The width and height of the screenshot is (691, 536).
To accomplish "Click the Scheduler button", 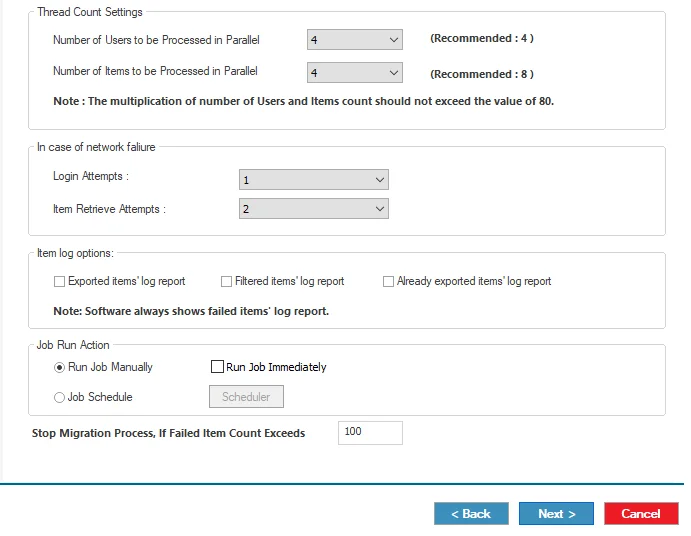I will [x=246, y=397].
